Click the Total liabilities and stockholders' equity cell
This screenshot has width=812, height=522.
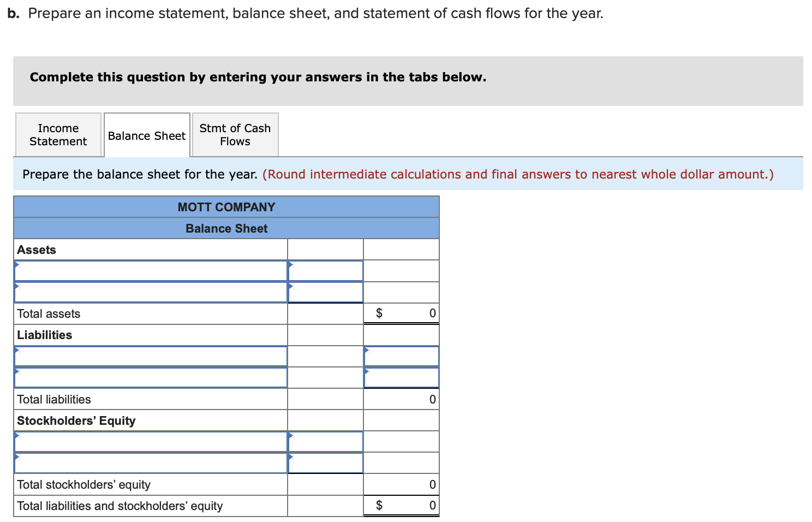pos(401,505)
